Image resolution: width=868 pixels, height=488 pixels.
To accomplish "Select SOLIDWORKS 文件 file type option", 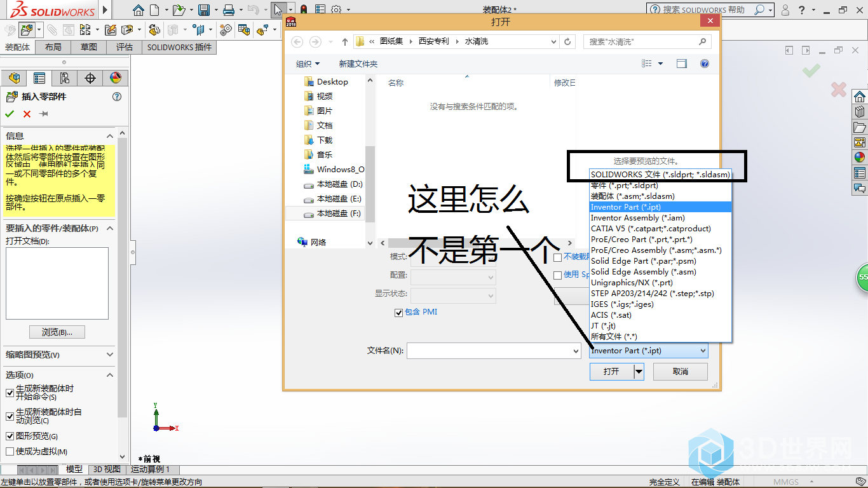I will click(x=661, y=174).
